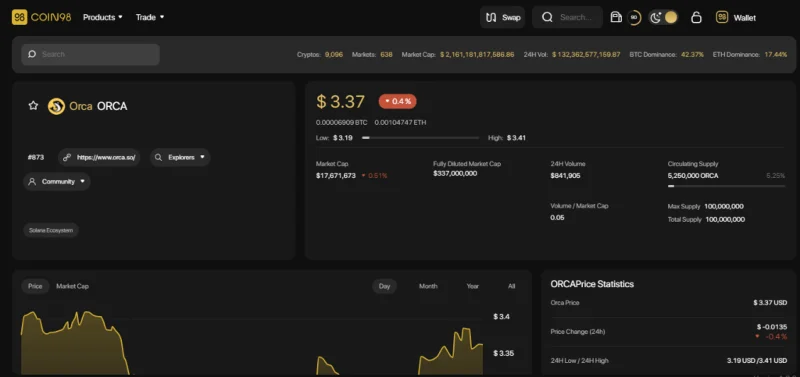Image resolution: width=800 pixels, height=377 pixels.
Task: Click the Explorers magnifier icon
Action: (158, 158)
